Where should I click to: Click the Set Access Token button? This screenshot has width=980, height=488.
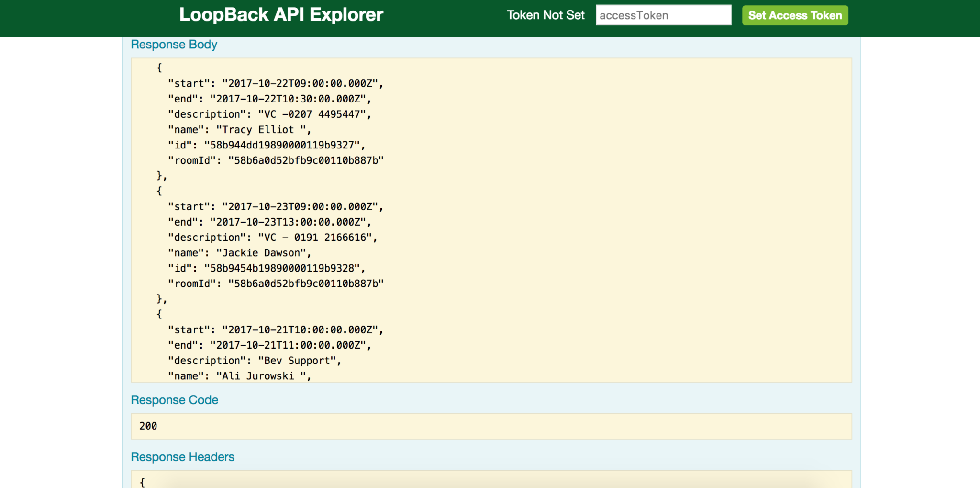(795, 15)
